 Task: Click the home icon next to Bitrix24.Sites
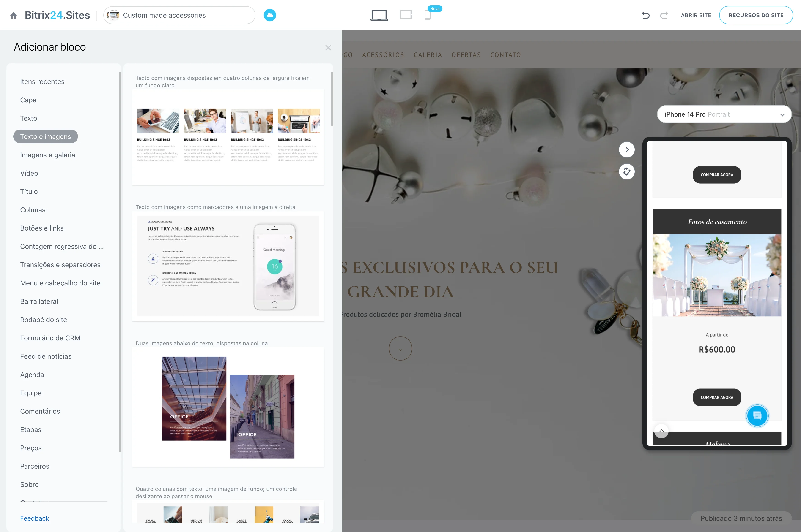pyautogui.click(x=14, y=15)
